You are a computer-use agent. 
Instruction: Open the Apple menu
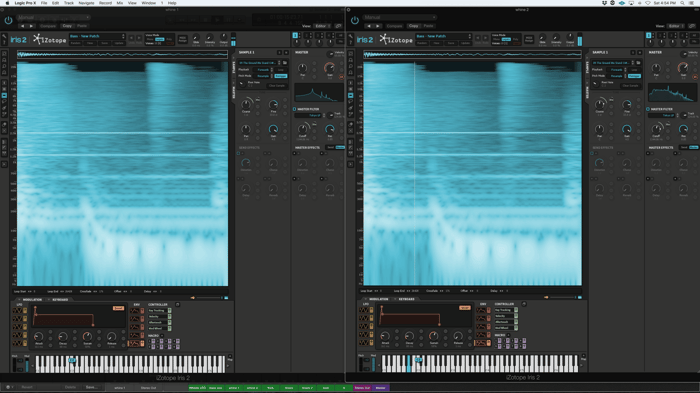pos(7,3)
